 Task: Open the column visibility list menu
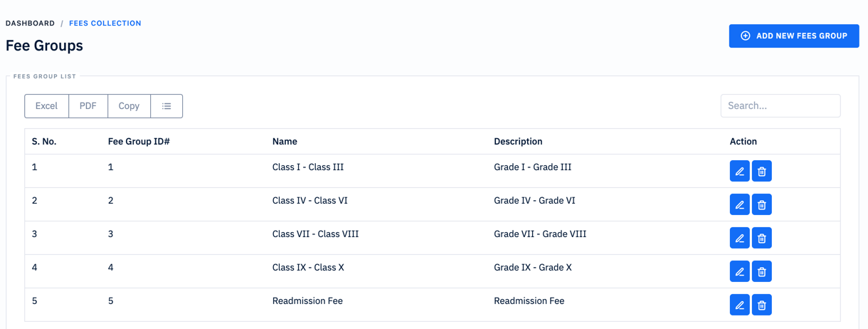[166, 106]
